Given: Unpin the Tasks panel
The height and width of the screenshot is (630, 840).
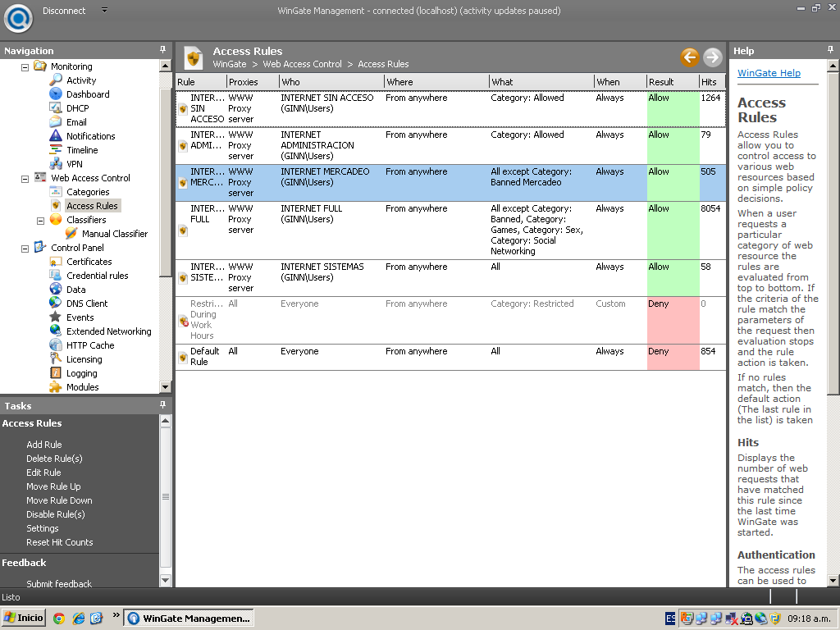Looking at the screenshot, I should pos(163,405).
